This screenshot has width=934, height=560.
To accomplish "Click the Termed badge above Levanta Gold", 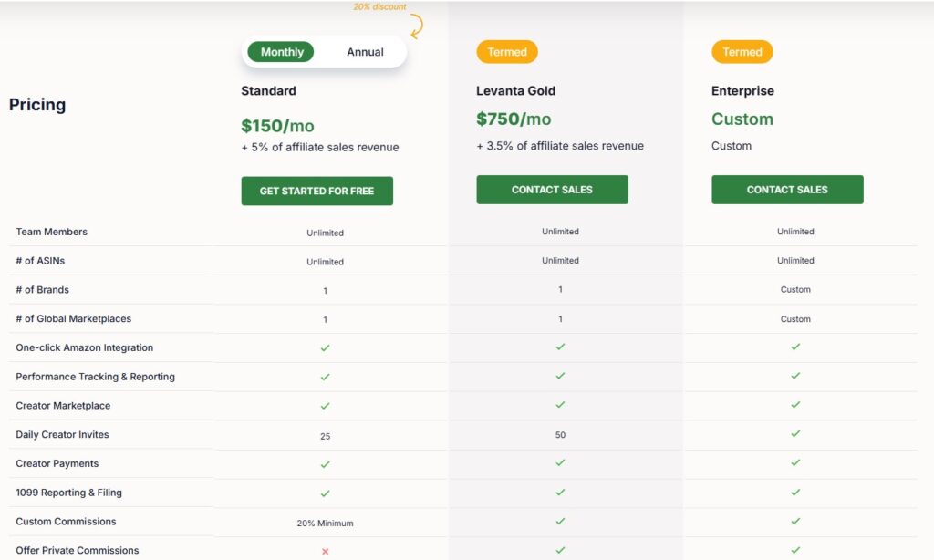I will coord(507,52).
